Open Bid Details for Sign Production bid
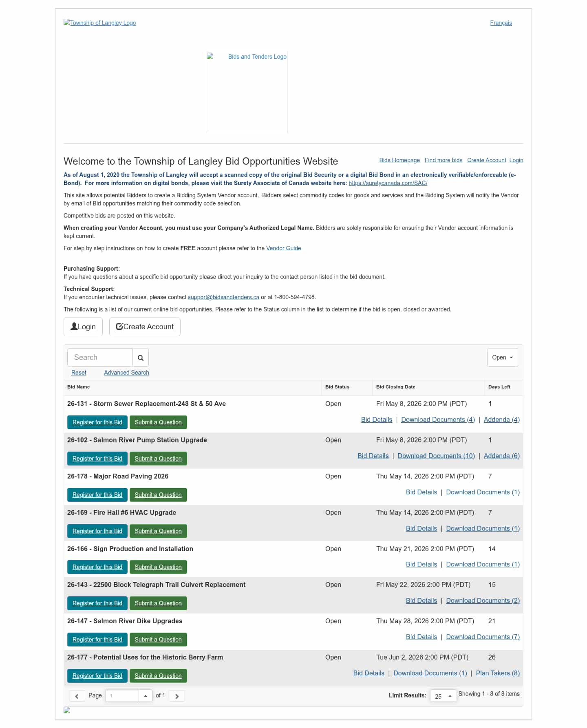Image resolution: width=587 pixels, height=728 pixels. pos(421,564)
